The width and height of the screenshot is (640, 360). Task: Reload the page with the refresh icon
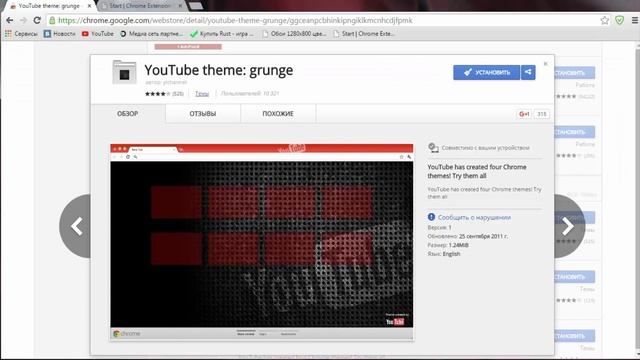[37, 20]
